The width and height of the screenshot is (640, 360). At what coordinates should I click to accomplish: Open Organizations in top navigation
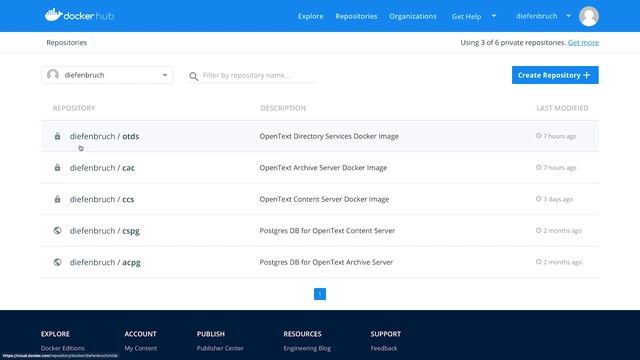413,16
